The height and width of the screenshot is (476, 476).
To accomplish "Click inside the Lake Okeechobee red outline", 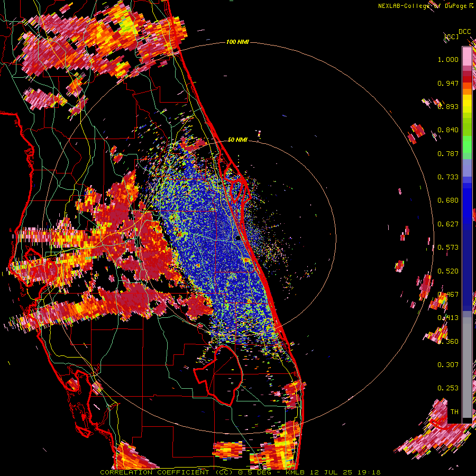I will (x=225, y=377).
